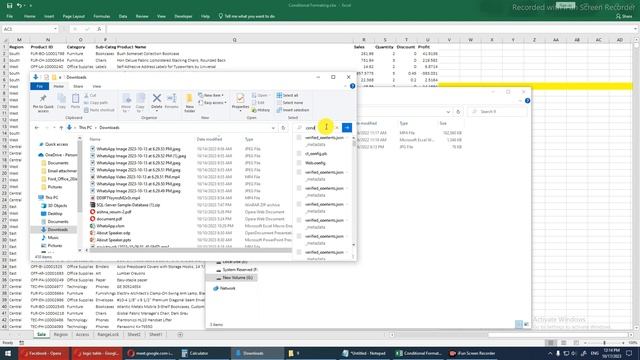The height and width of the screenshot is (360, 640).
Task: Click Excel Undo arrow icon
Action: click(x=19, y=6)
